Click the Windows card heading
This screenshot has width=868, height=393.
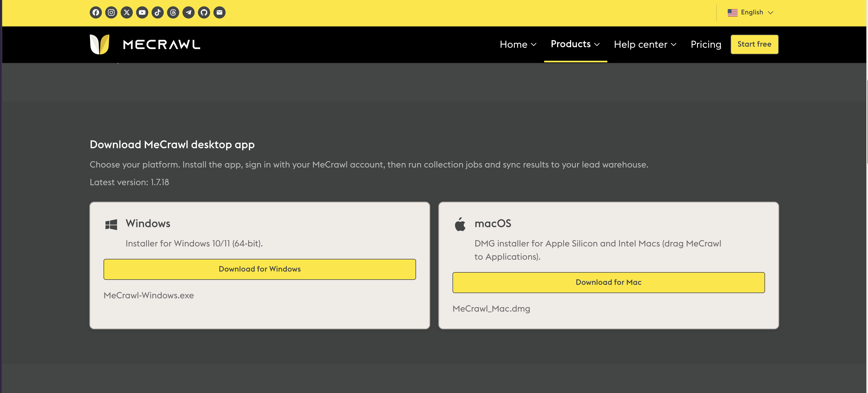pyautogui.click(x=148, y=224)
